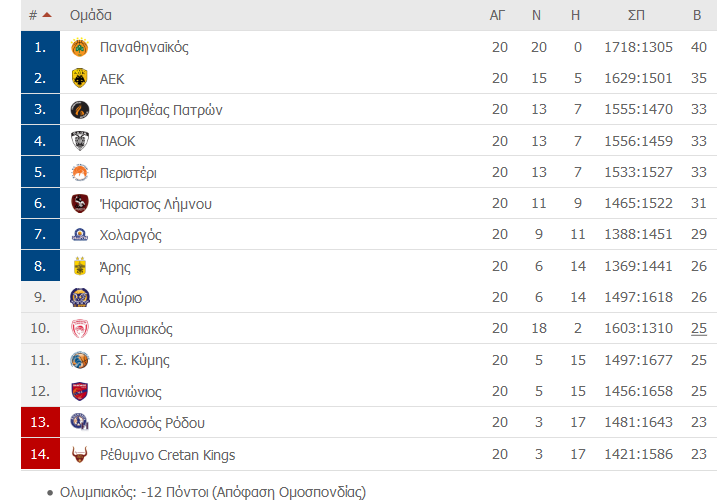Open the Κολοσσός Ρόδου team link
Screen dimensions: 717x503
(x=152, y=423)
